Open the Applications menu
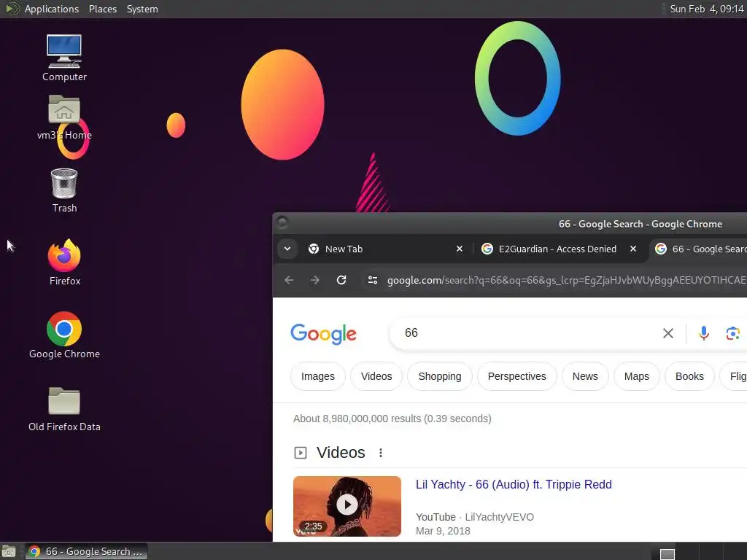The image size is (747, 560). (x=52, y=9)
